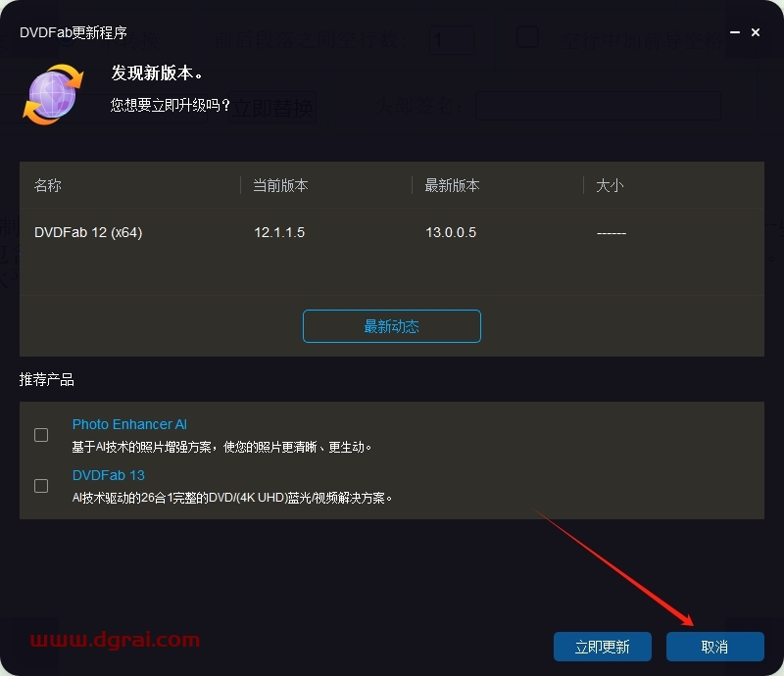Select the DVDFab 12 (x64) row name
Image resolution: width=784 pixels, height=676 pixels.
click(x=88, y=232)
